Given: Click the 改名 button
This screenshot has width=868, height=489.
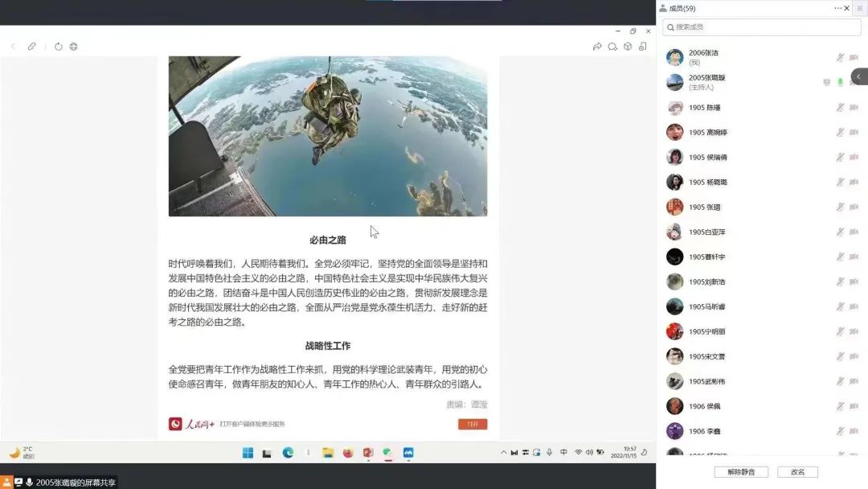Looking at the screenshot, I should 797,472.
